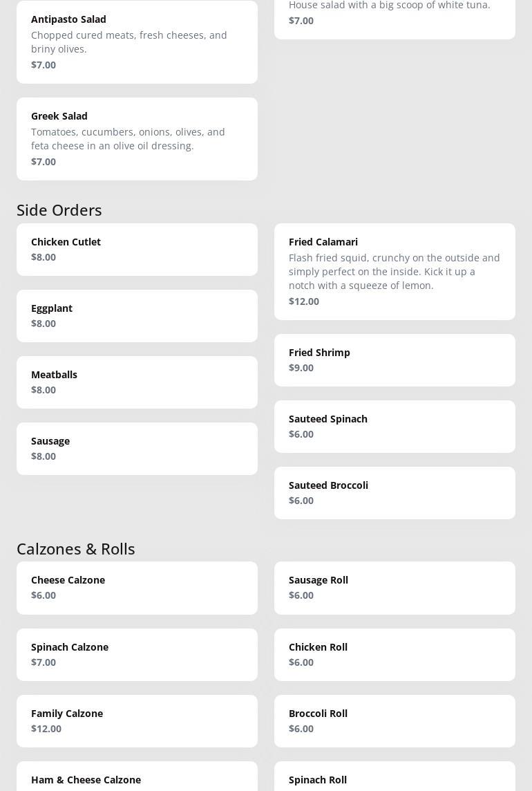The image size is (532, 791).
Task: Choose the Sauteed Broccoli item
Action: pyautogui.click(x=395, y=492)
